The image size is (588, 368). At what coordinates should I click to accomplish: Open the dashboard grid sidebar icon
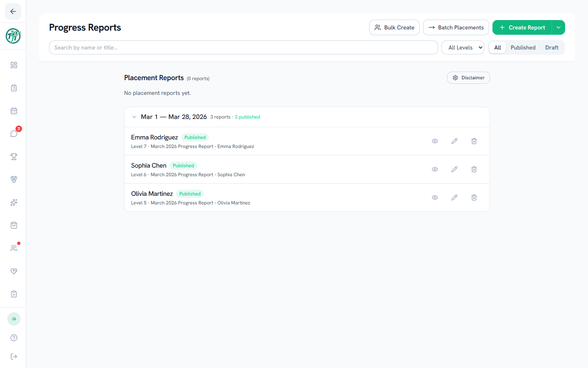click(x=14, y=65)
